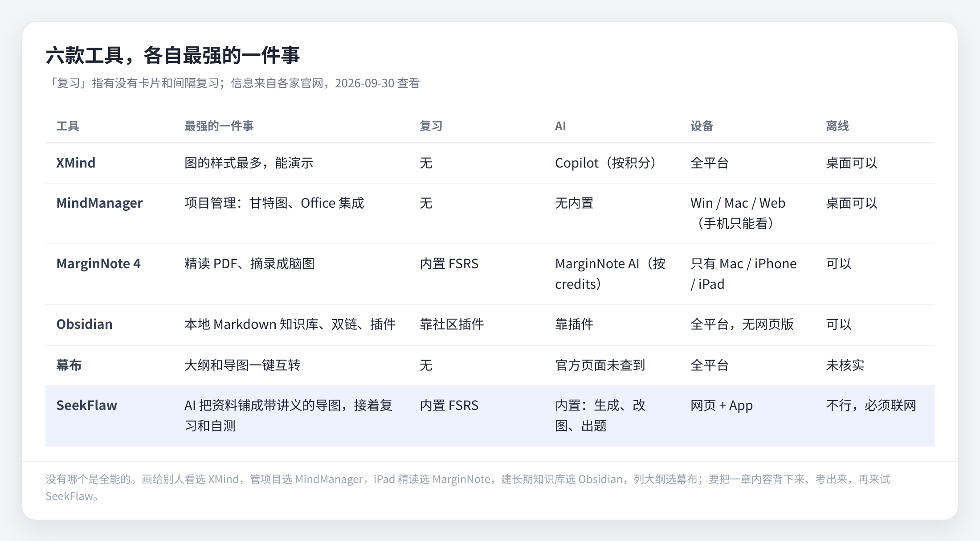Click the cell 大纲和导图一键互转

tap(242, 365)
